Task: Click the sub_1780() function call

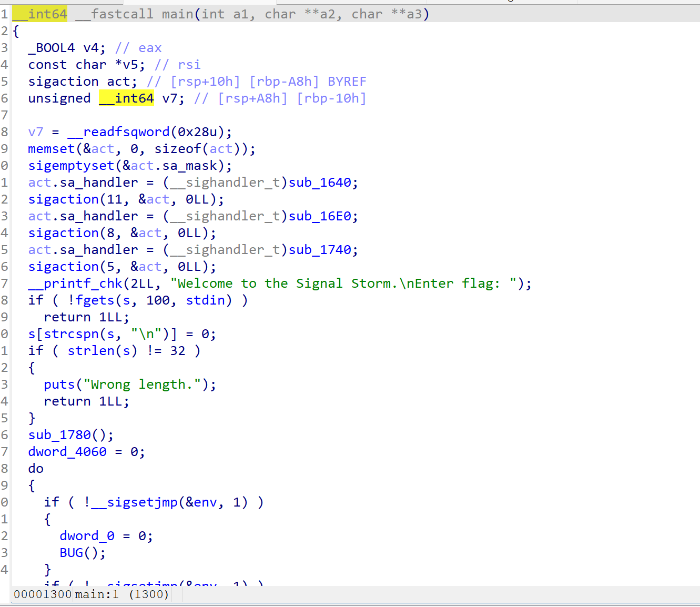Action: pyautogui.click(x=59, y=435)
